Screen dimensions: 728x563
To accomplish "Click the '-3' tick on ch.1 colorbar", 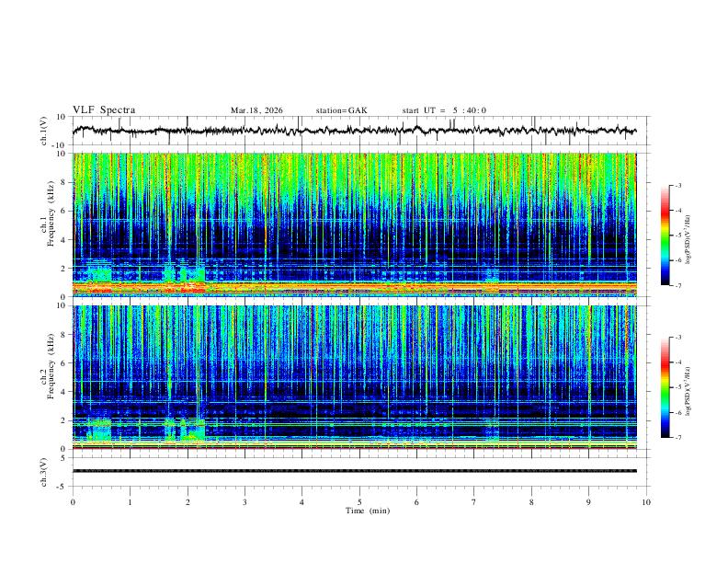I will click(x=677, y=186).
